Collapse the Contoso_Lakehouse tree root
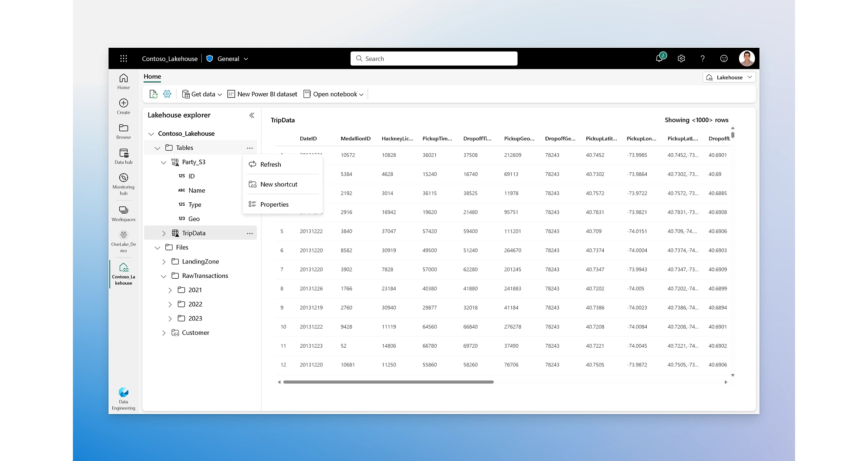868x461 pixels. (x=151, y=134)
